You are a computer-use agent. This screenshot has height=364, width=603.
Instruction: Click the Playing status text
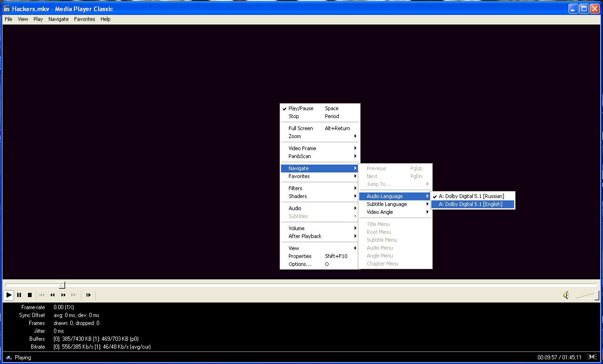click(x=23, y=357)
